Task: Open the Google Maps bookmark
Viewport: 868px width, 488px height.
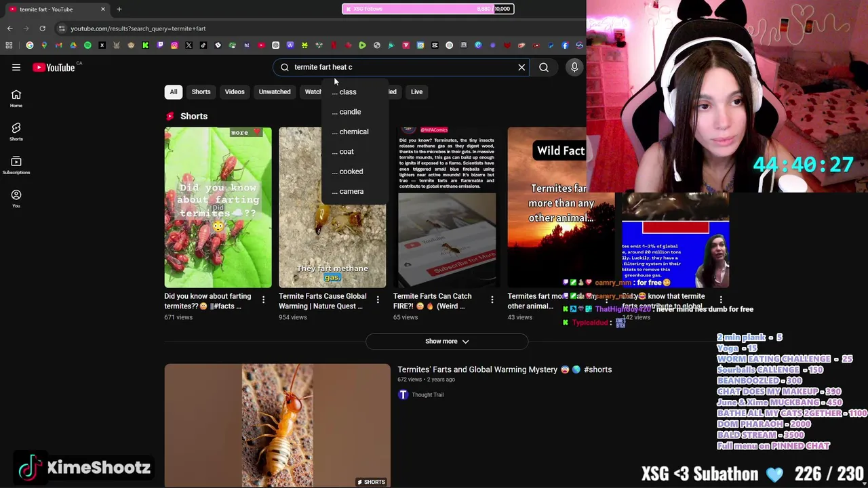Action: 44,45
